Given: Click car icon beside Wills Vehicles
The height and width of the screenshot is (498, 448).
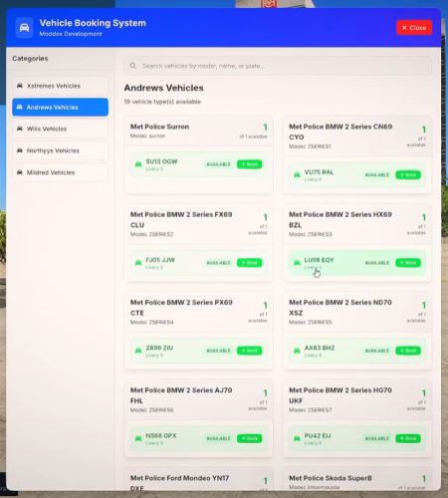Looking at the screenshot, I should click(x=20, y=128).
